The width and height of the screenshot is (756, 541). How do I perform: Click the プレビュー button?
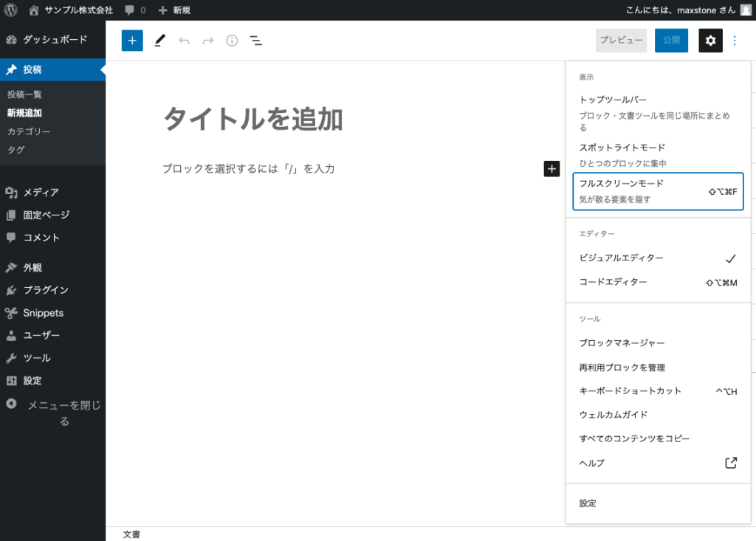point(621,41)
